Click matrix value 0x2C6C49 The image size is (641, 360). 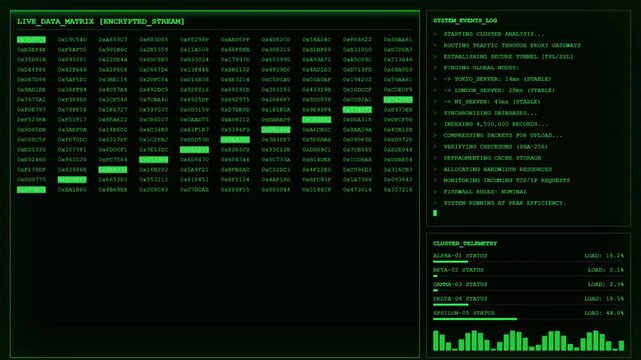[154, 190]
